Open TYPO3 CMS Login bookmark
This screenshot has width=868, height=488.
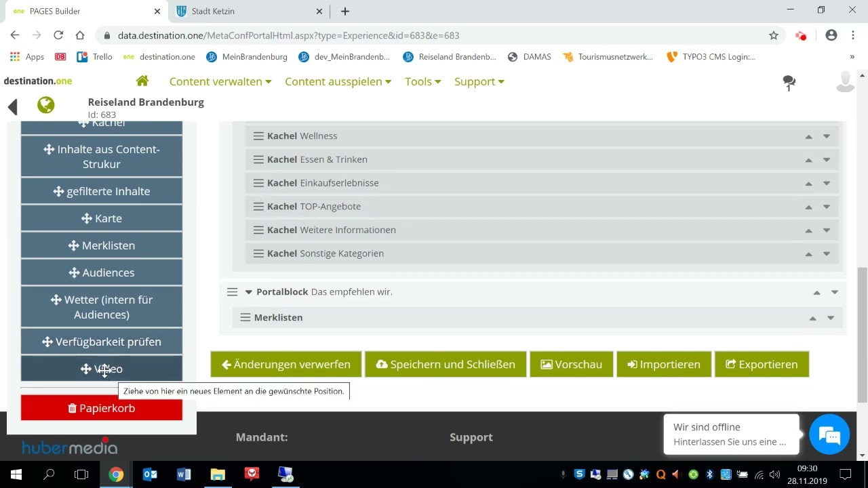[711, 57]
